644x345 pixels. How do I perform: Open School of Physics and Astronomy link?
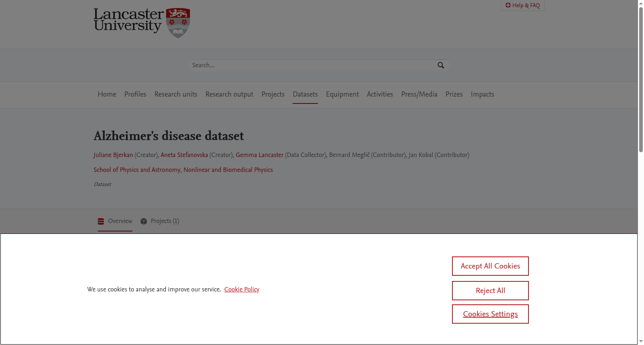pos(137,170)
